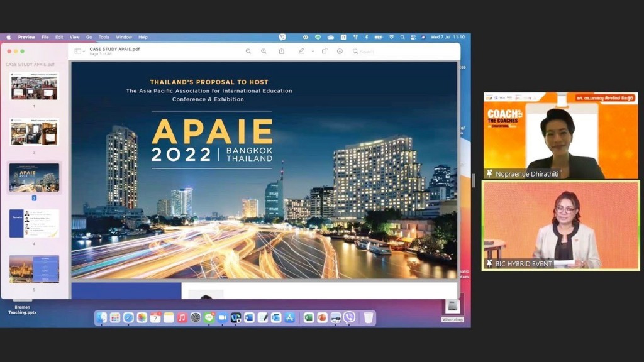Image resolution: width=644 pixels, height=362 pixels.
Task: Select page 5 thumbnail in sidebar
Action: pos(34,269)
